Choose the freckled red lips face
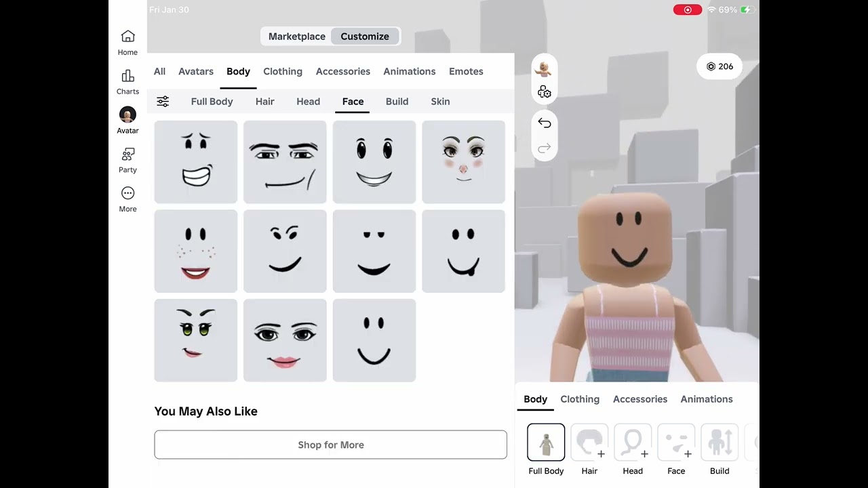The height and width of the screenshot is (488, 868). tap(196, 251)
